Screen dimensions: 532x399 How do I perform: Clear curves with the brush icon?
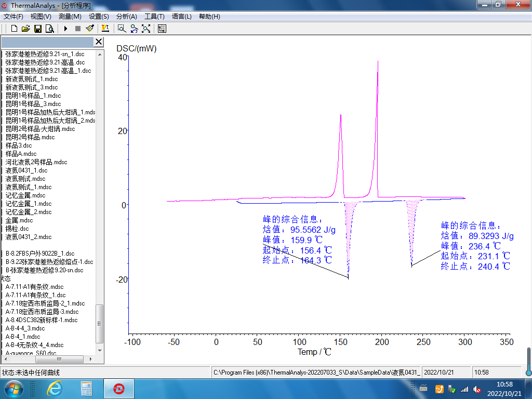pos(90,29)
